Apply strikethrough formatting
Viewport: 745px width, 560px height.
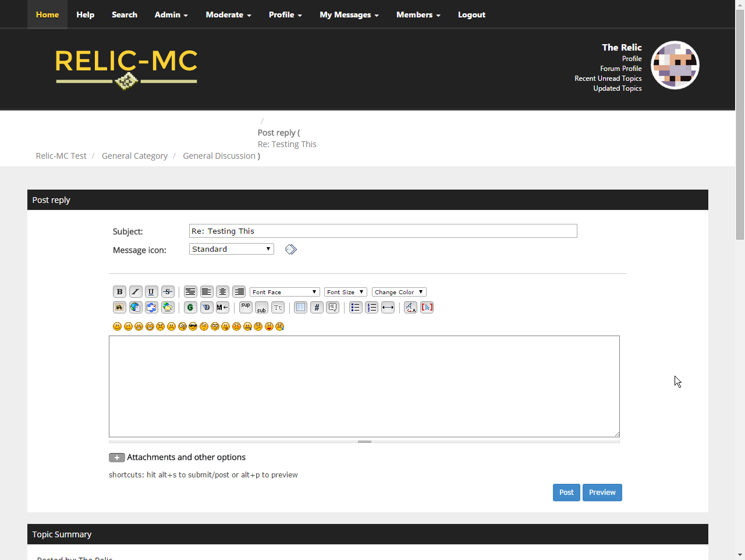click(x=168, y=292)
